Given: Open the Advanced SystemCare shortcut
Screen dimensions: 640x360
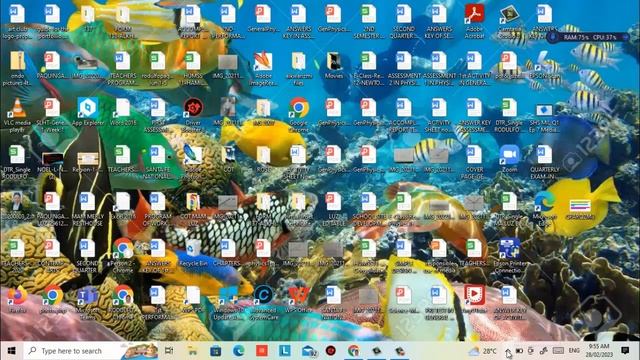Looking at the screenshot, I should click(x=263, y=303).
